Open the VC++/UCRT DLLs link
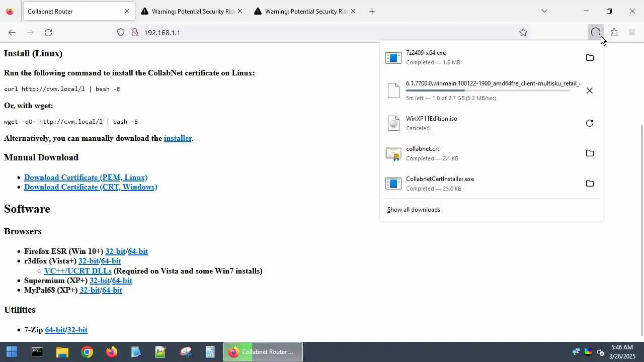 pyautogui.click(x=78, y=271)
